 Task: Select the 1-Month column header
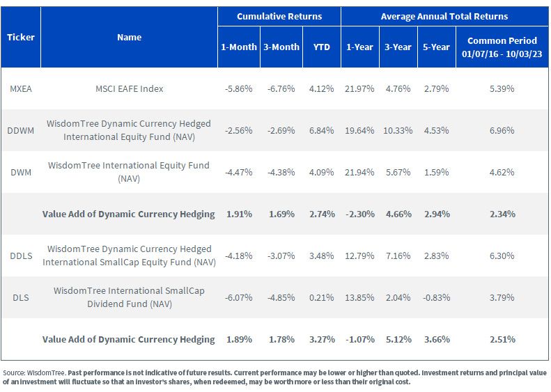coord(239,47)
